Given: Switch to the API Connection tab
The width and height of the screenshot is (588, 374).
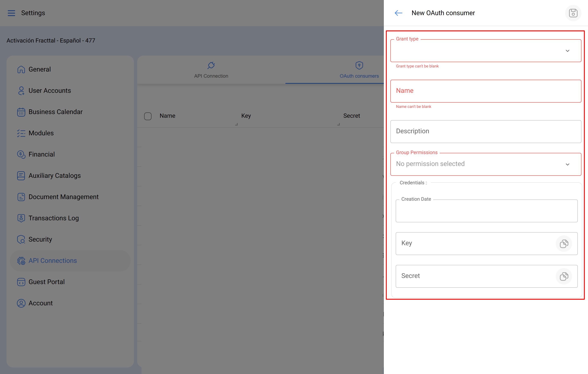Looking at the screenshot, I should [211, 70].
